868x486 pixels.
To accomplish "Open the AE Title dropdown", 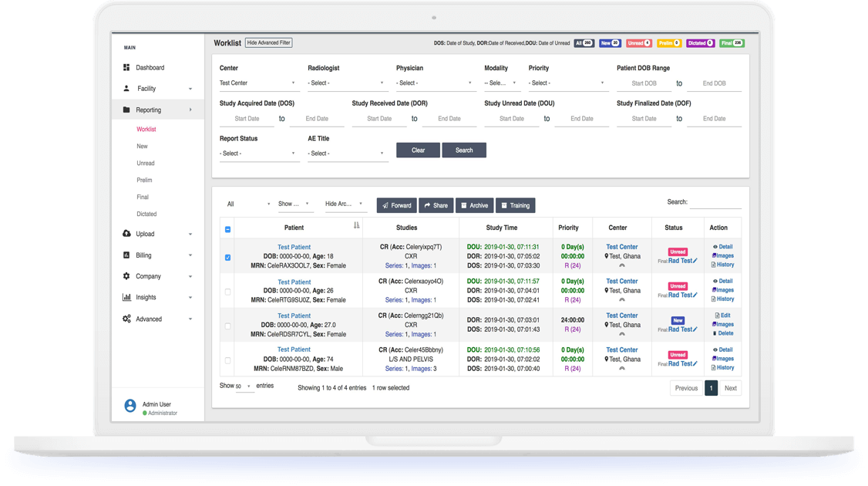I will tap(347, 154).
